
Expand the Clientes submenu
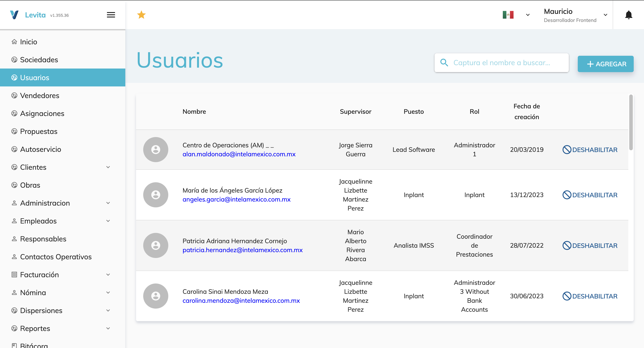click(x=108, y=167)
